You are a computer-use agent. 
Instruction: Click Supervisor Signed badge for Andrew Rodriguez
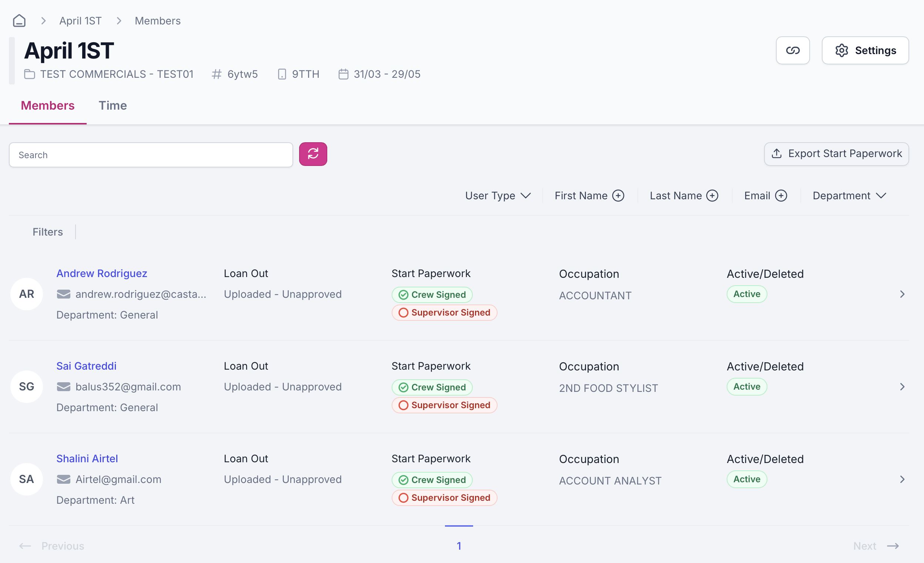pyautogui.click(x=444, y=313)
